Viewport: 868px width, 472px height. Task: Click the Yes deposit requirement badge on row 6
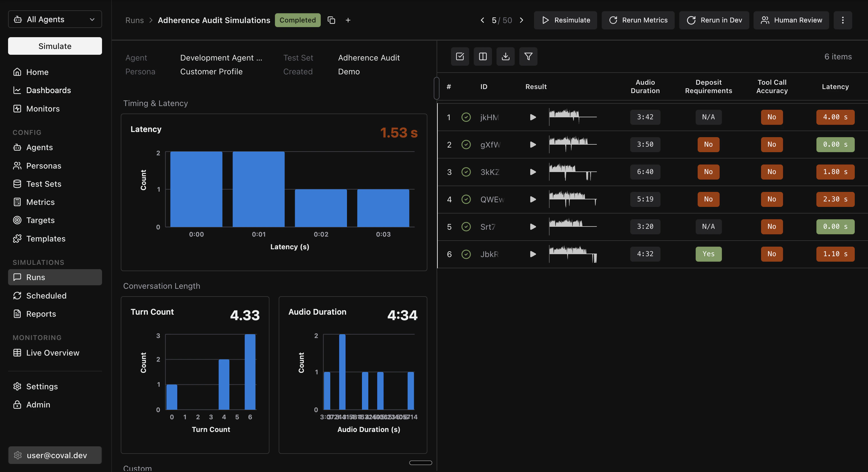(x=708, y=254)
